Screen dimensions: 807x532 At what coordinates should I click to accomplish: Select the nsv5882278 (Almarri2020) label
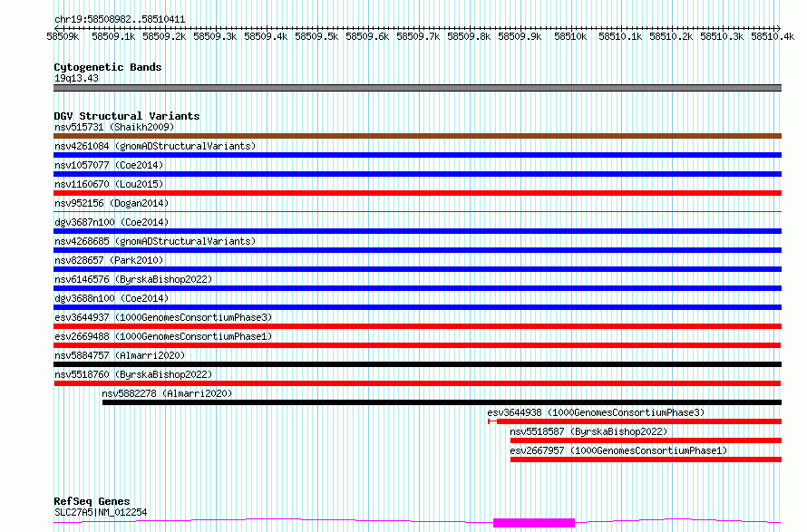tap(167, 393)
